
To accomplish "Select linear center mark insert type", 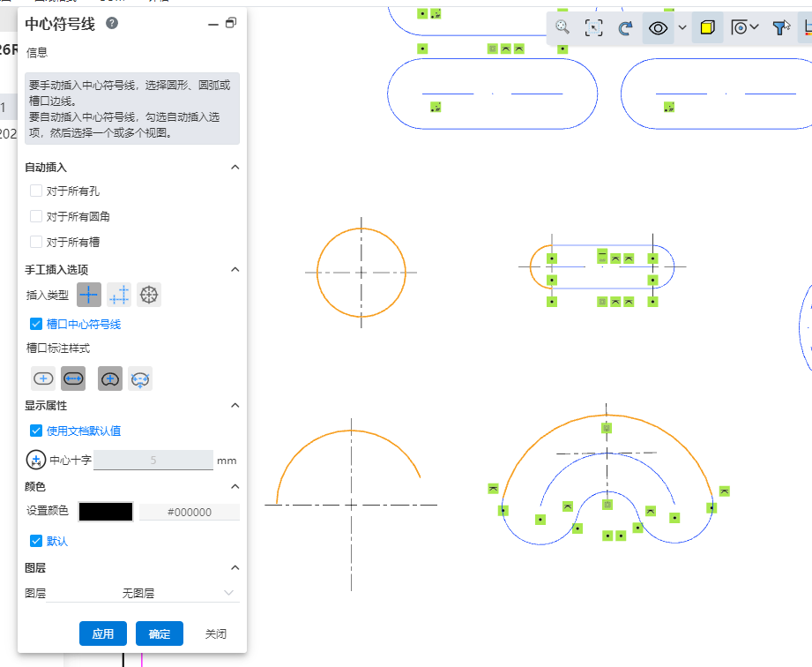I will pyautogui.click(x=119, y=296).
